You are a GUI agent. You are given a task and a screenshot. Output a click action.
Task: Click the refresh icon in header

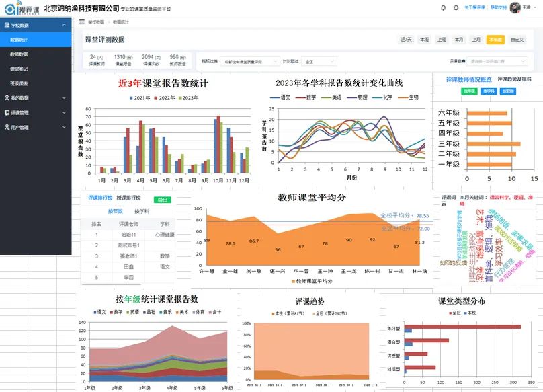pos(457,8)
